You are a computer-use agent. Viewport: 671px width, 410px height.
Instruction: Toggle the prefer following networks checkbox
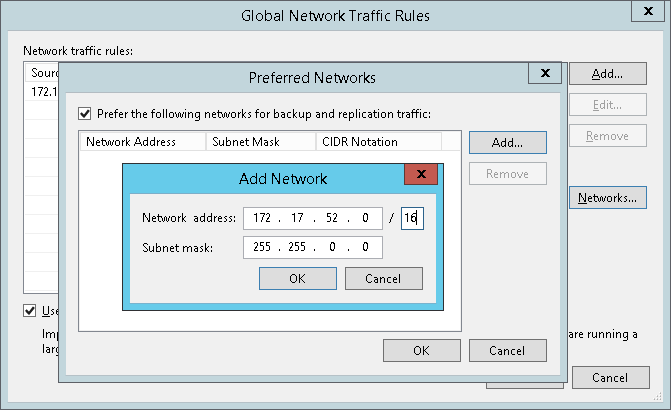(x=85, y=114)
